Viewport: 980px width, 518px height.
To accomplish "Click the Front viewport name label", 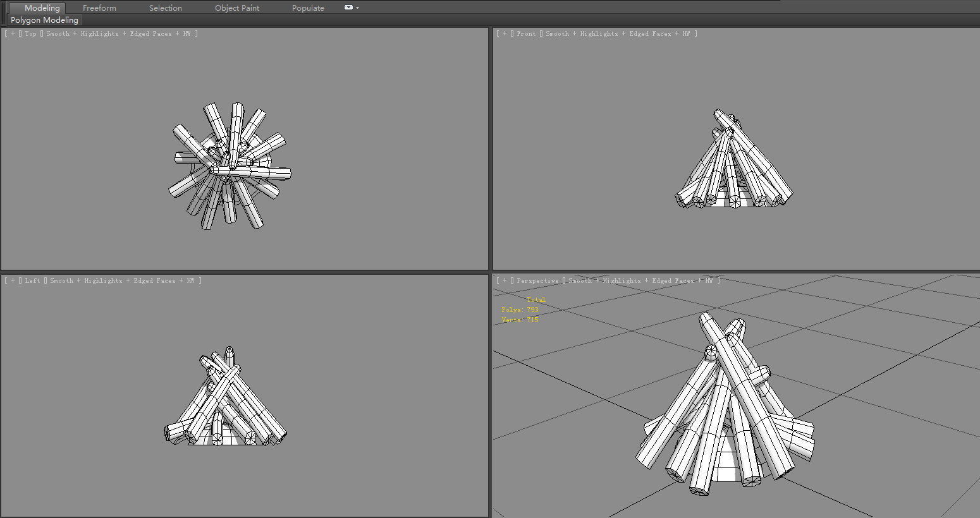I will 526,33.
